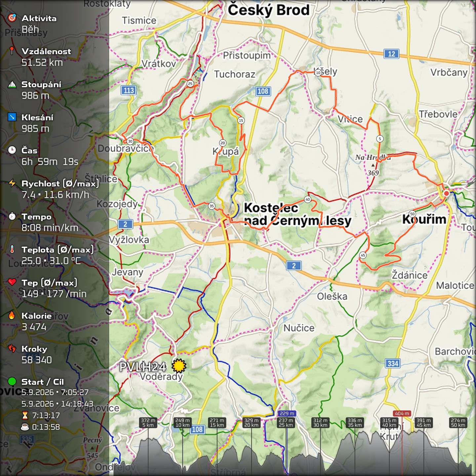Click the 372 m 5 km elevation label
476x476 pixels.
(148, 423)
